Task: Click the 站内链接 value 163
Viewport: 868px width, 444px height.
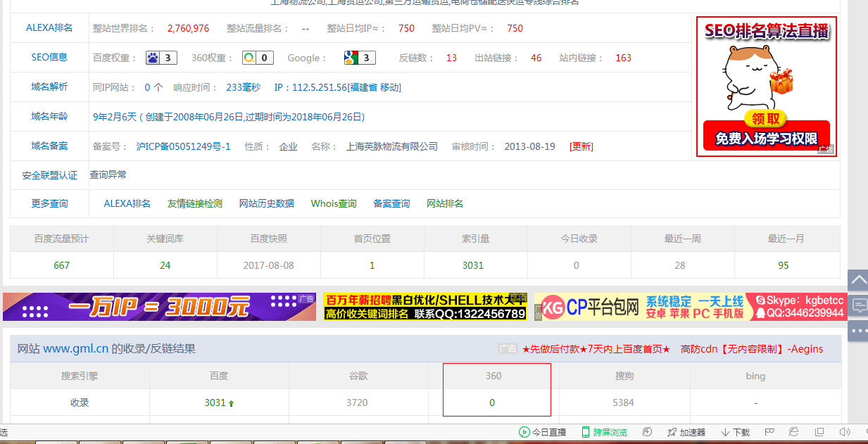Action: [623, 58]
